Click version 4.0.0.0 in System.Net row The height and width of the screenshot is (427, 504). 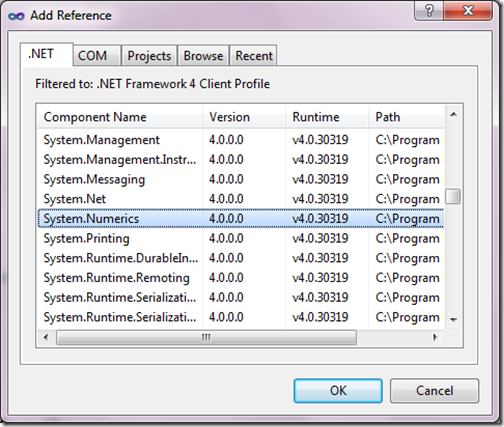pos(226,199)
